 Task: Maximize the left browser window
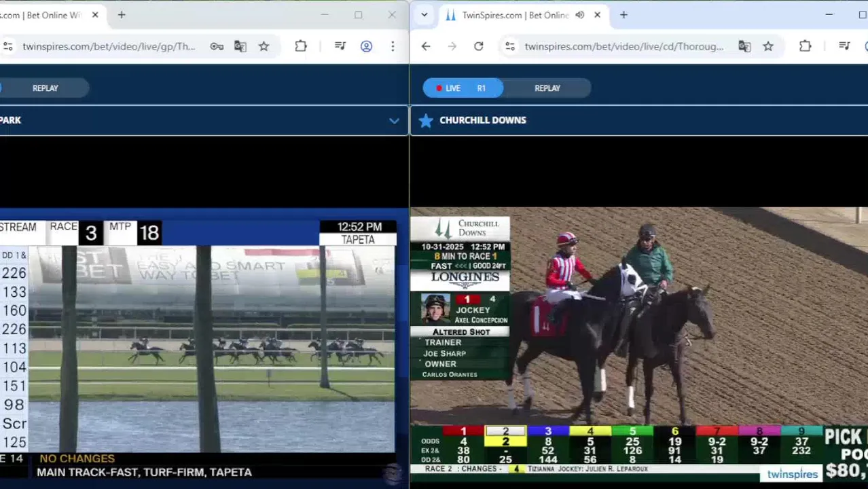358,15
